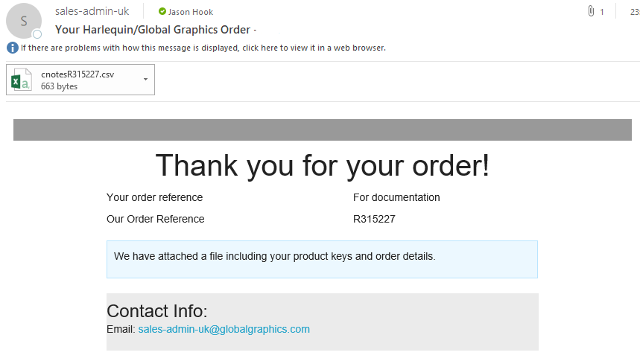The width and height of the screenshot is (640, 364).
Task: Open the attachment dropdown arrow for cnotesR315227.csv
Action: click(145, 80)
